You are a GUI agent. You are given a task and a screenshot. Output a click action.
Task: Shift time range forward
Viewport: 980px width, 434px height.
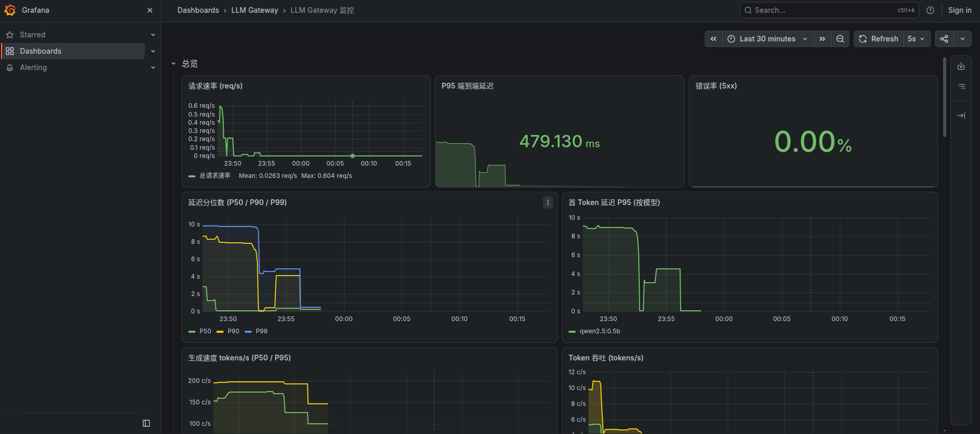click(x=822, y=39)
